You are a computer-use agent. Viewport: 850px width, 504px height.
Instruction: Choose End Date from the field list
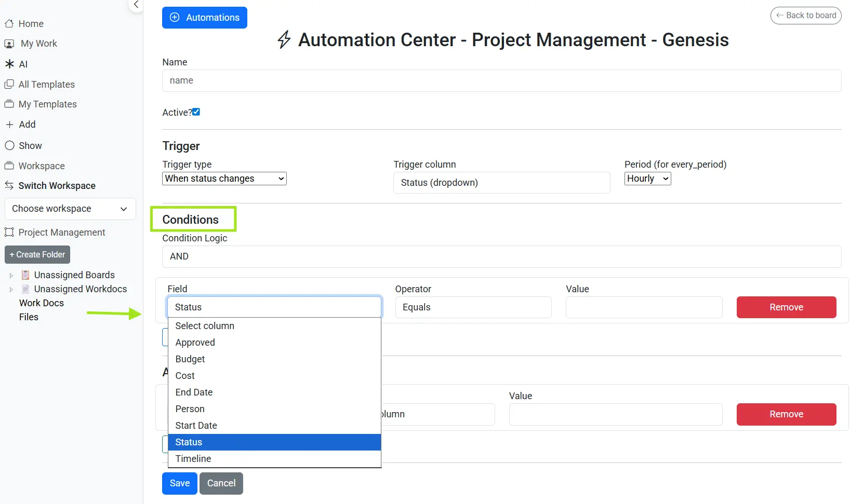tap(275, 392)
